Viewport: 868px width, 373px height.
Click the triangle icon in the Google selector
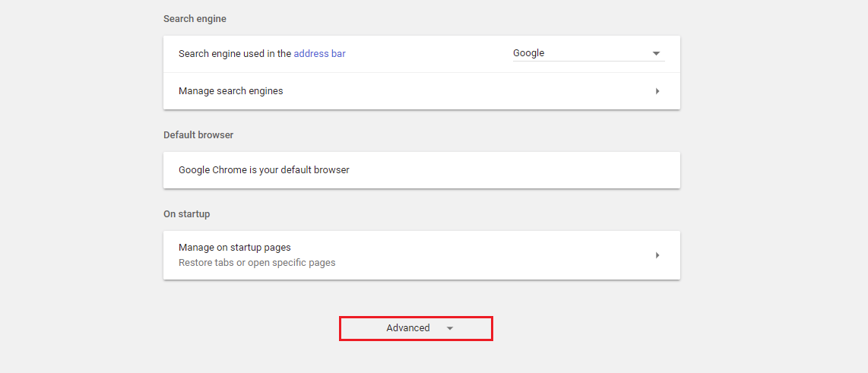coord(656,54)
